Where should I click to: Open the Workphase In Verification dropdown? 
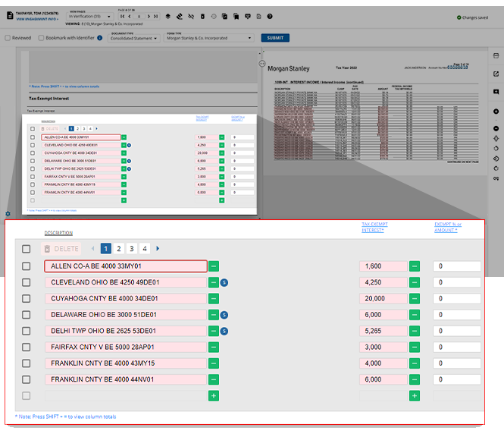90,16
